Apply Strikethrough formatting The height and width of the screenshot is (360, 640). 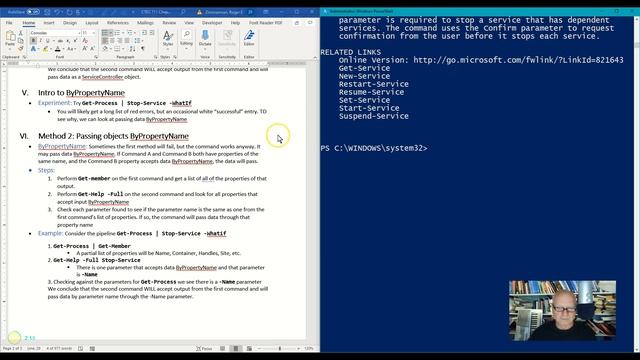60,41
